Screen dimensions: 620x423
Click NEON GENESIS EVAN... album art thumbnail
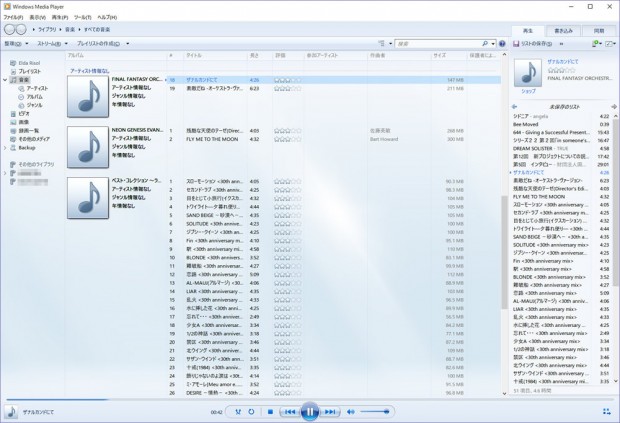(x=88, y=147)
